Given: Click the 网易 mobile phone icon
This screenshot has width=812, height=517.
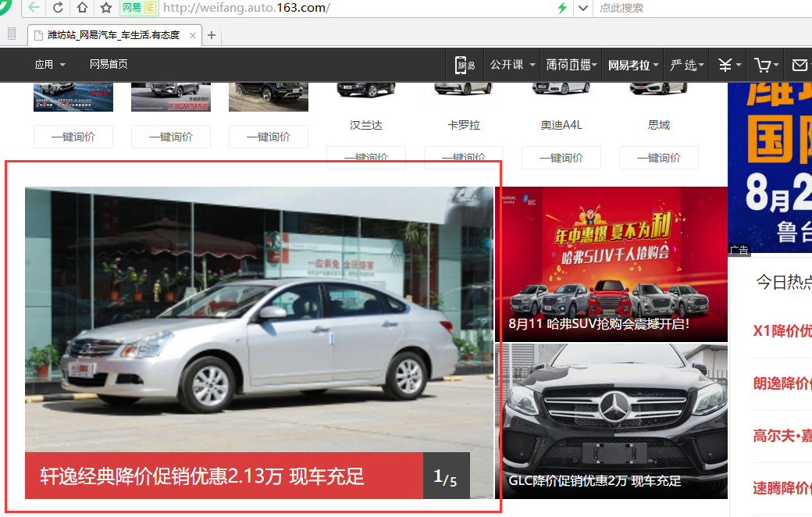Looking at the screenshot, I should tap(465, 65).
